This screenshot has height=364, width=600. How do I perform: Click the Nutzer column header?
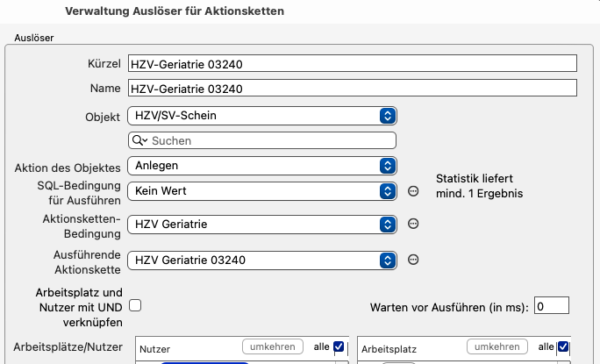(x=155, y=349)
